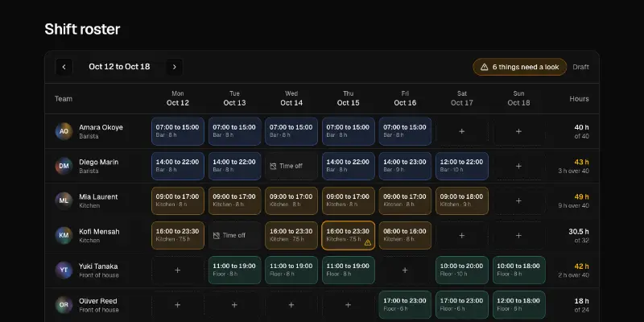Open Kofi Mensah's Tuesday Time off entry
Image resolution: width=644 pixels, height=322 pixels.
(x=234, y=235)
